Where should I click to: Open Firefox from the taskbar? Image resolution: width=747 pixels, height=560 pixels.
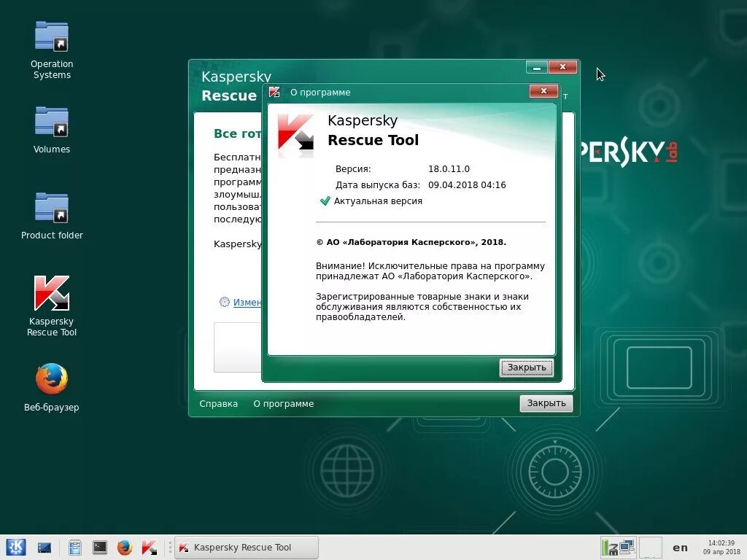[124, 547]
